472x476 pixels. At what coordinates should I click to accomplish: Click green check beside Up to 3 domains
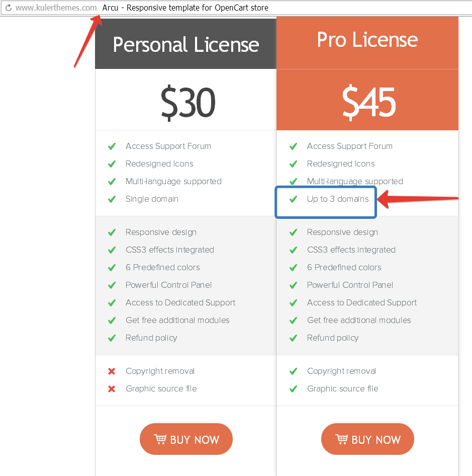[x=293, y=199]
